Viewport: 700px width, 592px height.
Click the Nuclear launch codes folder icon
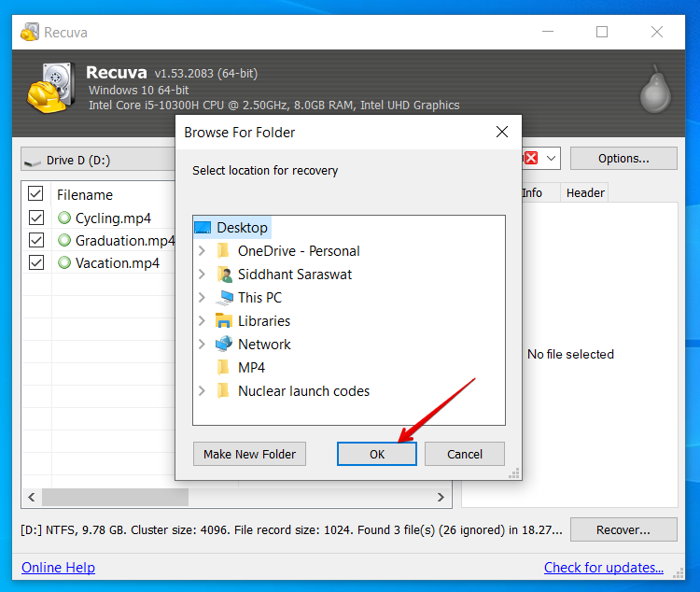[223, 390]
